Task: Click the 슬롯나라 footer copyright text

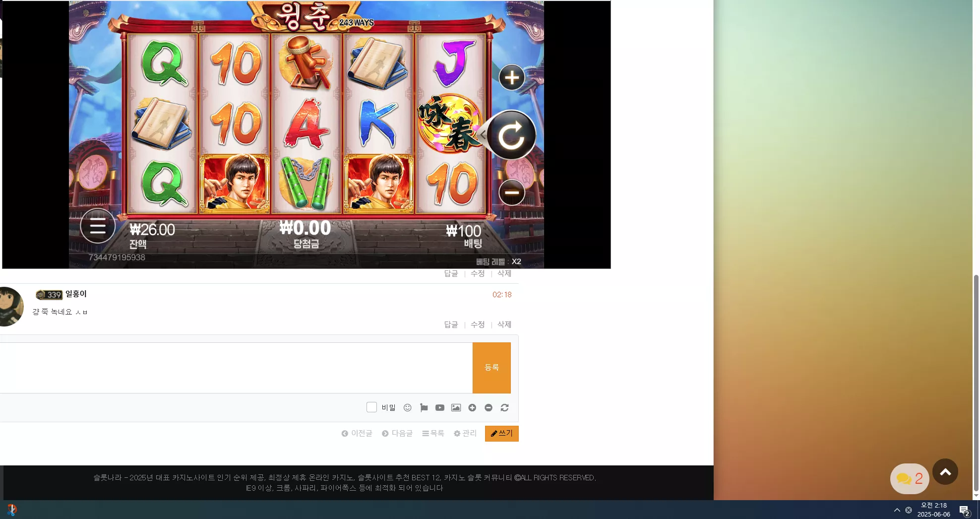Action: (x=345, y=483)
